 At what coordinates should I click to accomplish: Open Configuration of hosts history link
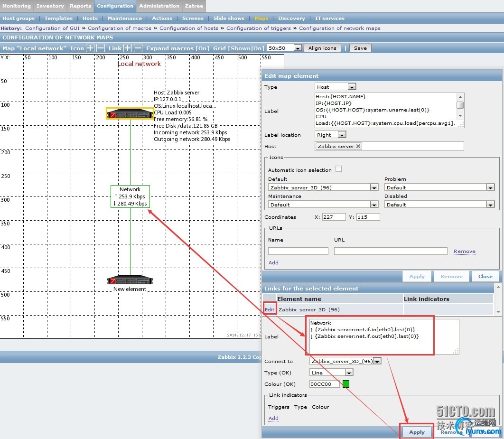pyautogui.click(x=189, y=28)
